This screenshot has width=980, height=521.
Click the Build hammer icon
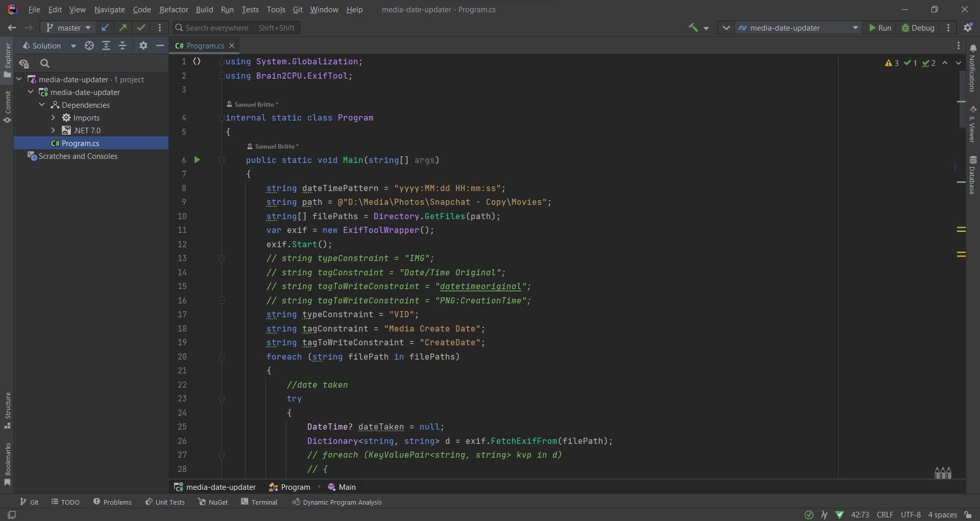point(693,28)
